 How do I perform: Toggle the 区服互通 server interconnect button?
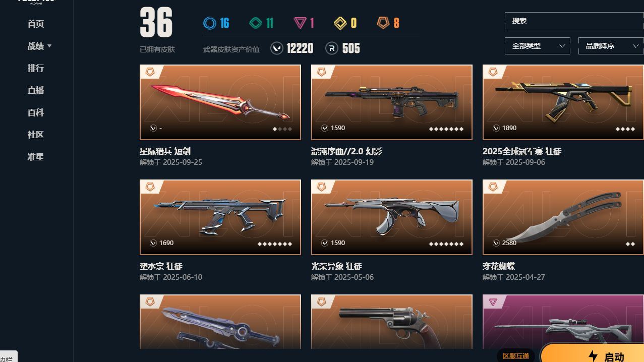[x=515, y=355]
